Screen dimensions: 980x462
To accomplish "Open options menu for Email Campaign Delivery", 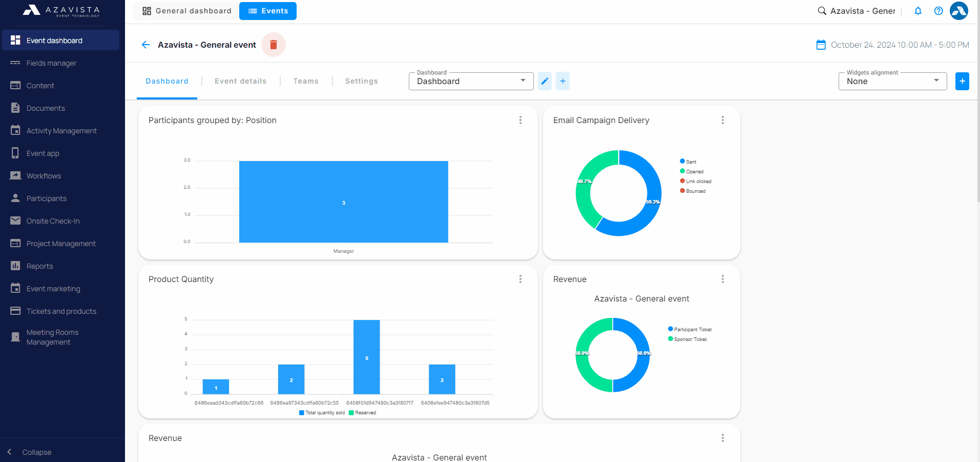I will [x=723, y=120].
